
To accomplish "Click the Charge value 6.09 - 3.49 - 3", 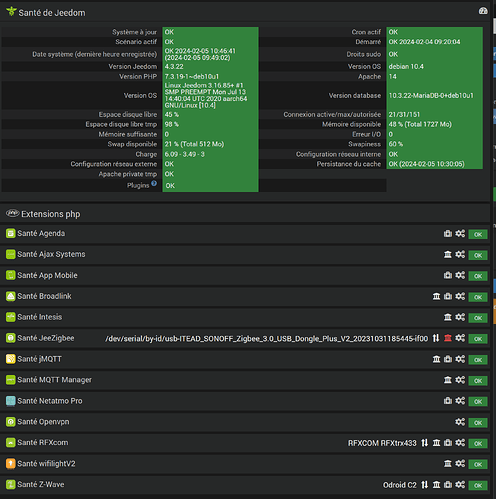I will [x=185, y=154].
